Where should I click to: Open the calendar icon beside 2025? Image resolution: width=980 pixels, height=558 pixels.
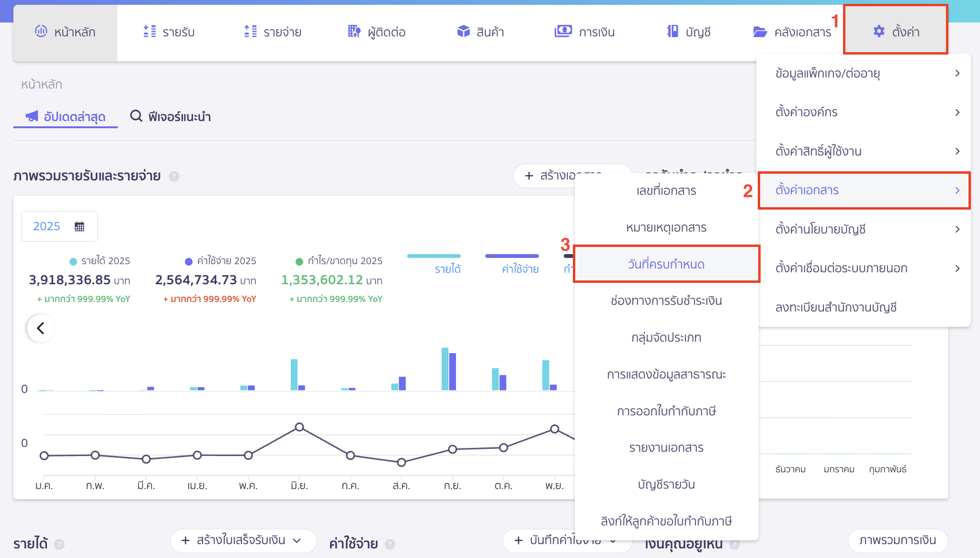pos(80,225)
